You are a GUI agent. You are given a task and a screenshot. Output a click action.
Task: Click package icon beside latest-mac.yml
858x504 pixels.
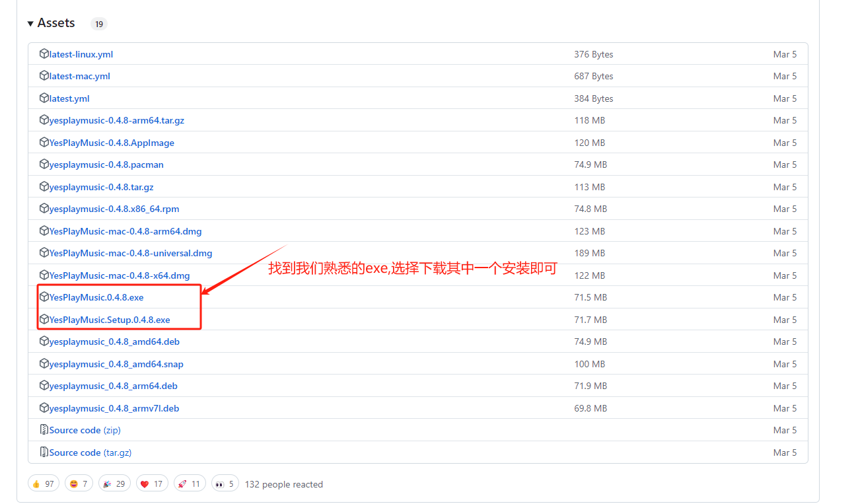pyautogui.click(x=44, y=76)
